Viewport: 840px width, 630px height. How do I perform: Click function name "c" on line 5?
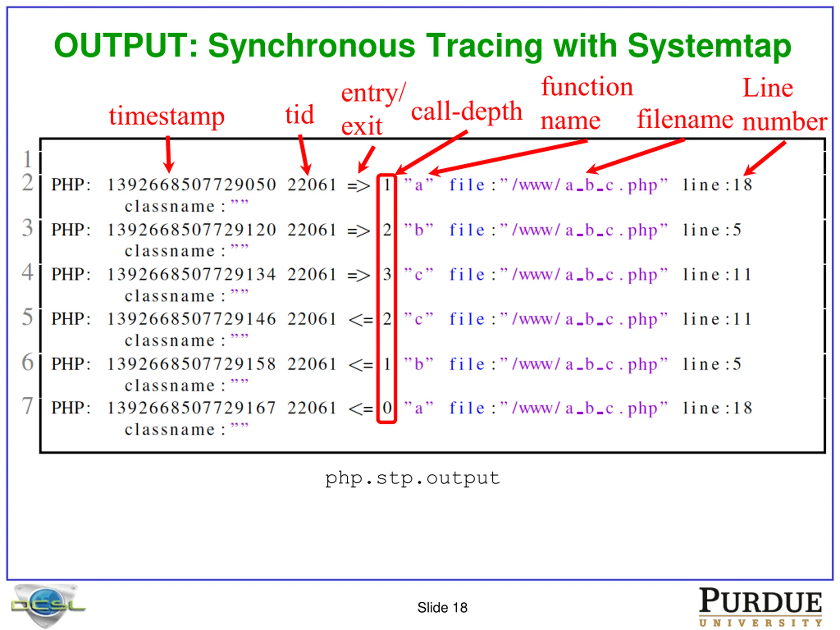pyautogui.click(x=418, y=319)
